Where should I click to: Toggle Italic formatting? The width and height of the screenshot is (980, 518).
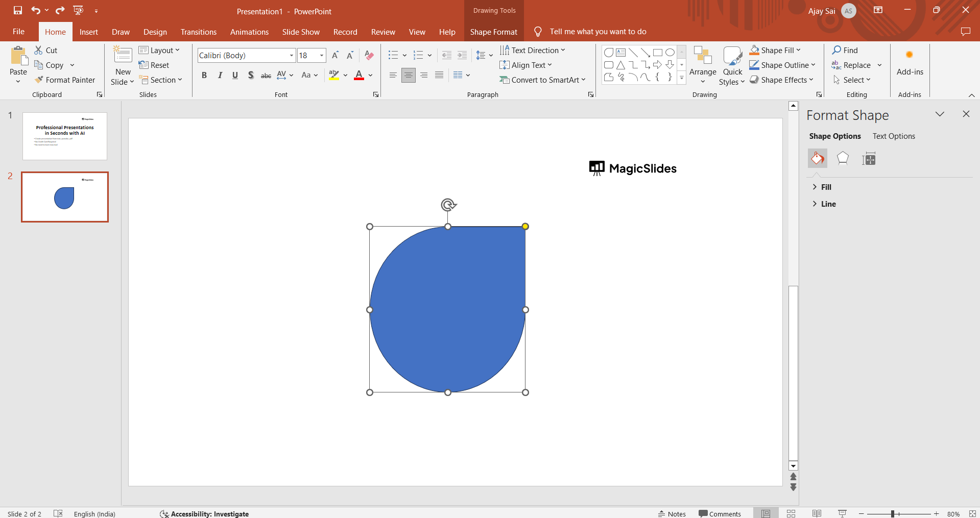pos(220,76)
